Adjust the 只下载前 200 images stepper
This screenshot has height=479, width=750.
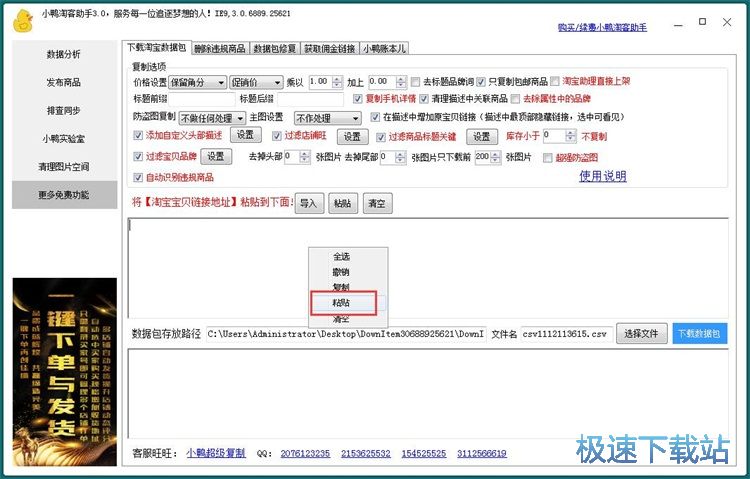click(496, 157)
